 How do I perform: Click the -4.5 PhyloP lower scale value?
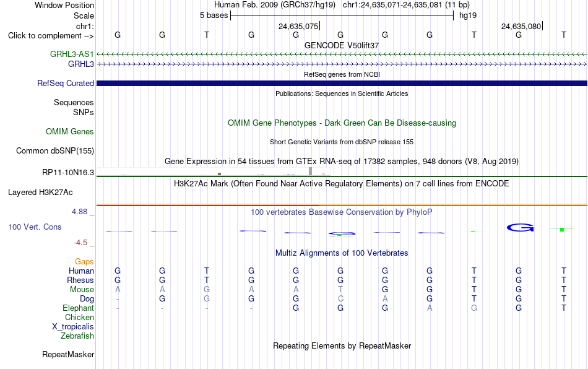pos(80,243)
